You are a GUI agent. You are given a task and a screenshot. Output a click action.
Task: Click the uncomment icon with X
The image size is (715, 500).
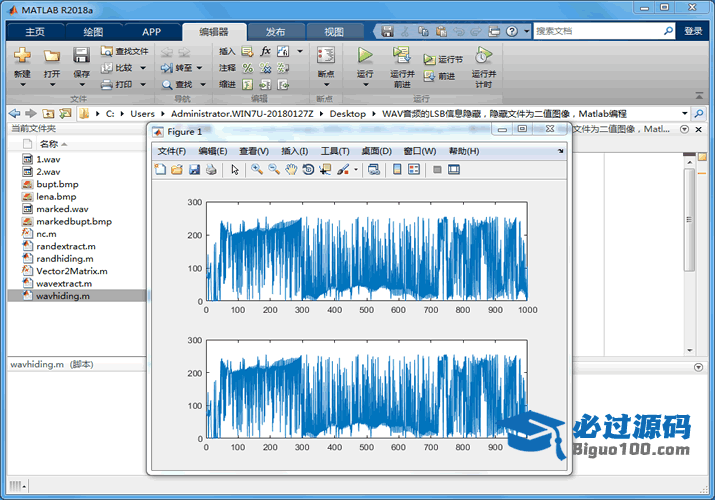tap(265, 68)
